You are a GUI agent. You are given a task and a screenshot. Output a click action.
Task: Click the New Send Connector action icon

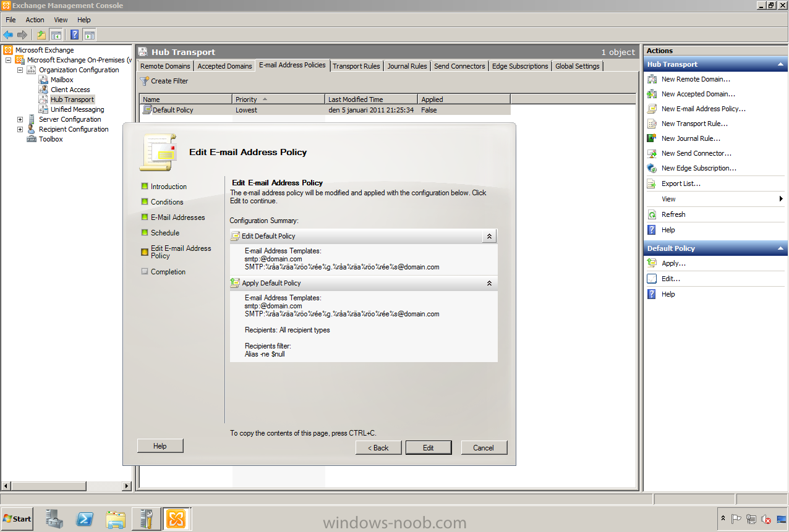(652, 153)
